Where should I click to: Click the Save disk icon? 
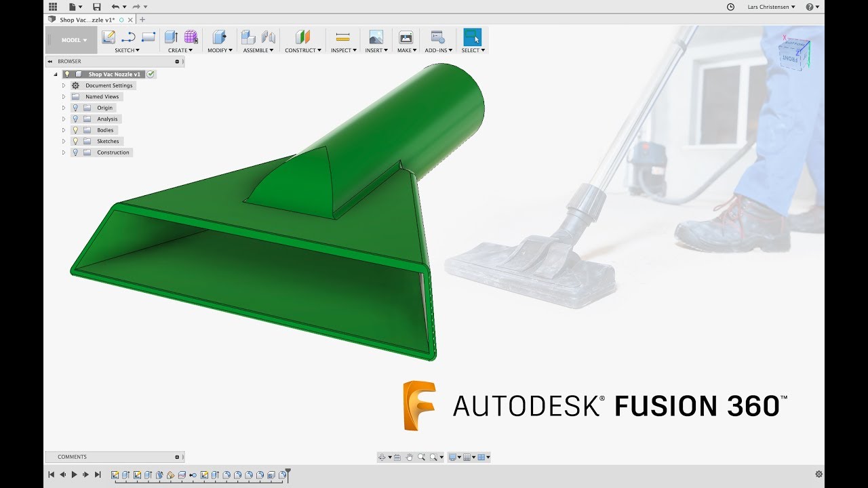[x=96, y=7]
